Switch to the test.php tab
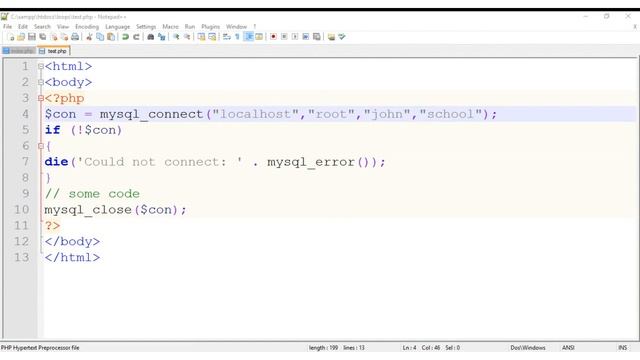The width and height of the screenshot is (640, 360). (x=53, y=51)
